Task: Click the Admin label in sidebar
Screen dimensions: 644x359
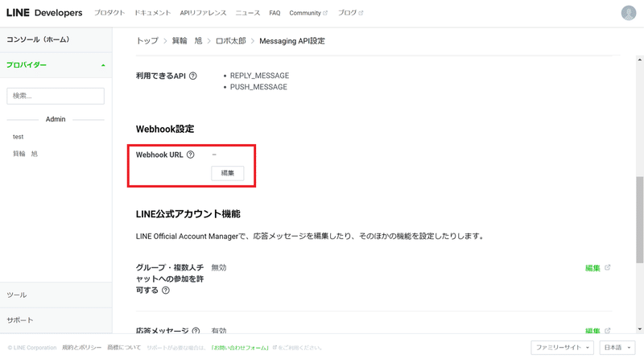Action: (56, 119)
